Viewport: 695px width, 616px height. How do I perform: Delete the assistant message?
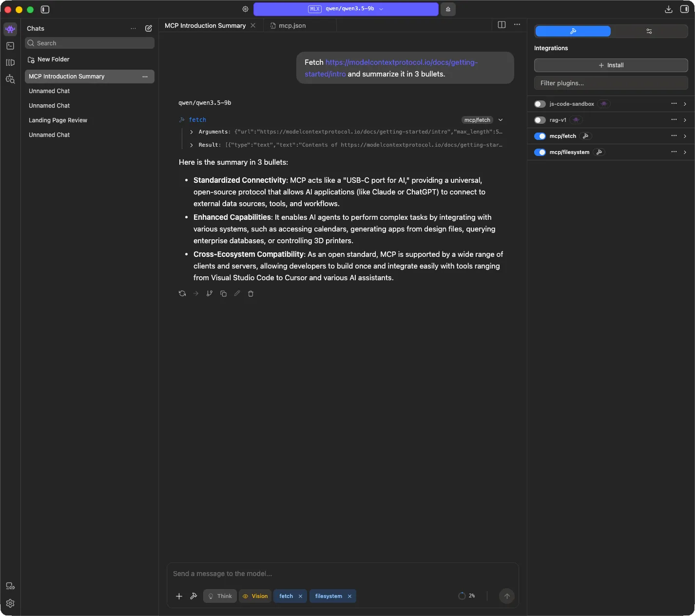pos(251,293)
